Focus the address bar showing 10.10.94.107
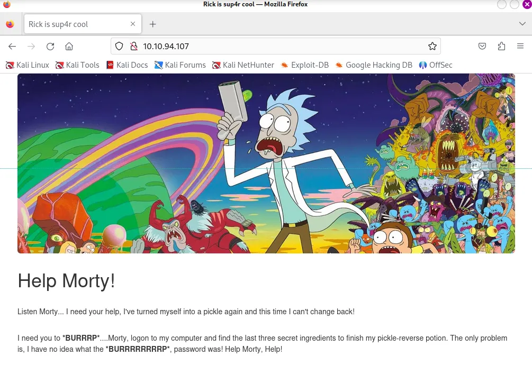Image resolution: width=532 pixels, height=392 pixels. click(275, 46)
